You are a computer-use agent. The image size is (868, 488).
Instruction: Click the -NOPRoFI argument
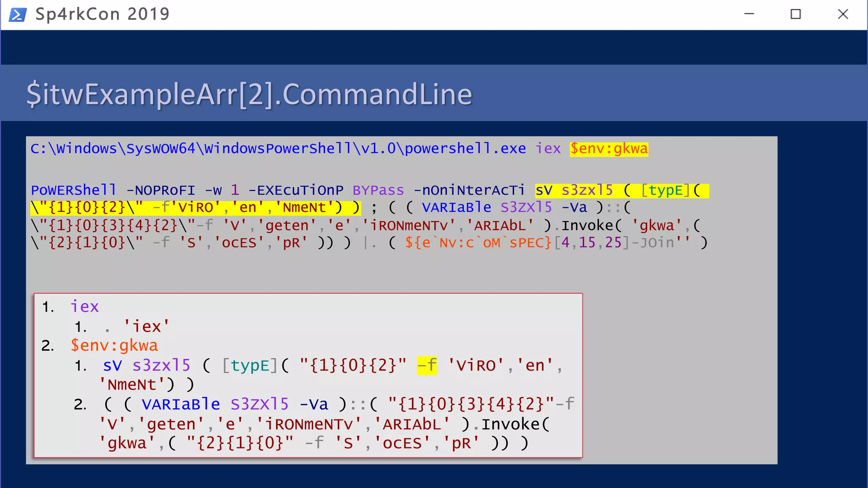point(161,190)
